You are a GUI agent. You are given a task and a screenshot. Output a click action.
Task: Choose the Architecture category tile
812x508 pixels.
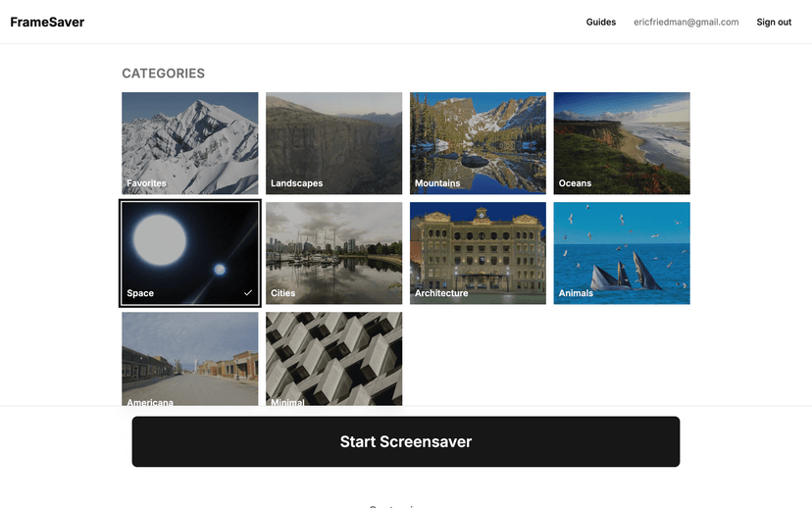(x=478, y=253)
